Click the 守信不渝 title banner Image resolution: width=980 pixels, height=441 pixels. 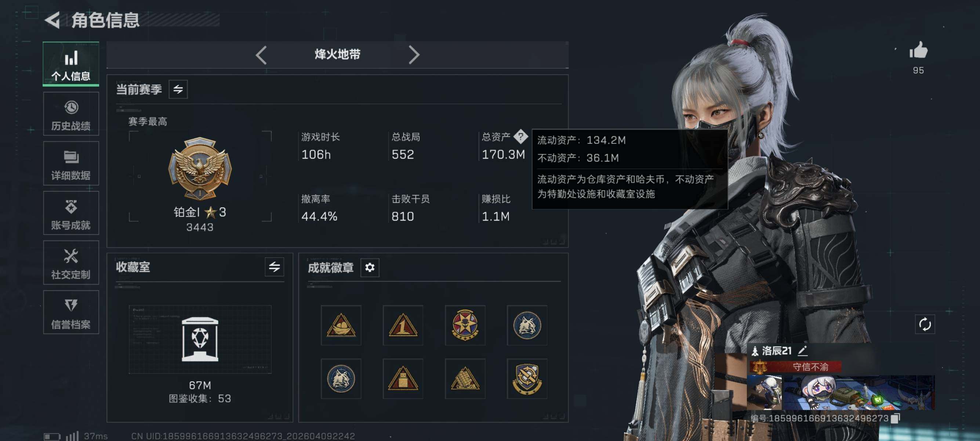795,367
